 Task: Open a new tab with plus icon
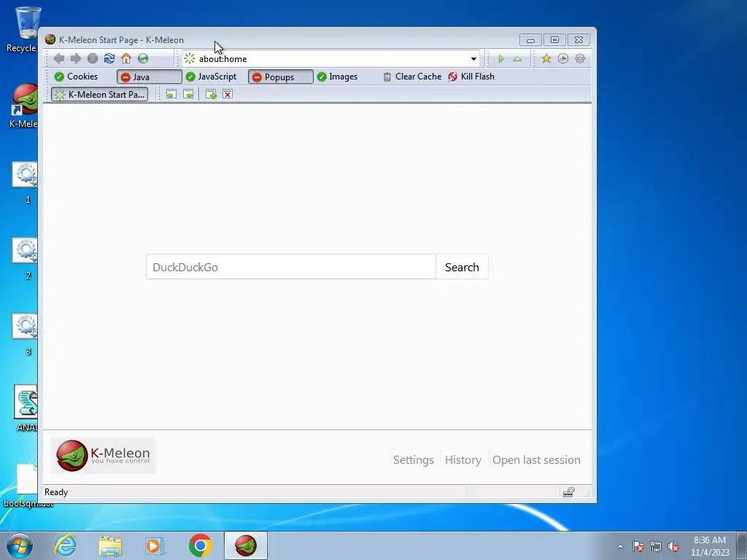pos(211,94)
